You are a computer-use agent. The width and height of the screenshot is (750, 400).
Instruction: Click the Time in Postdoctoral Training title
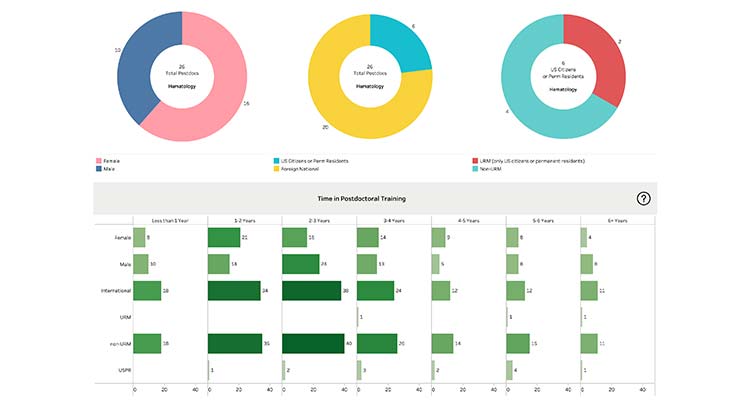371,198
